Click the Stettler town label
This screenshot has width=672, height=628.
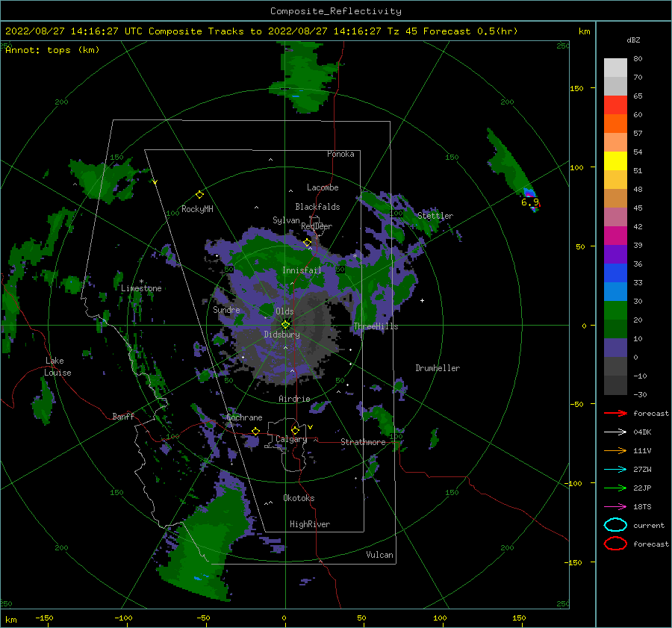pyautogui.click(x=435, y=216)
